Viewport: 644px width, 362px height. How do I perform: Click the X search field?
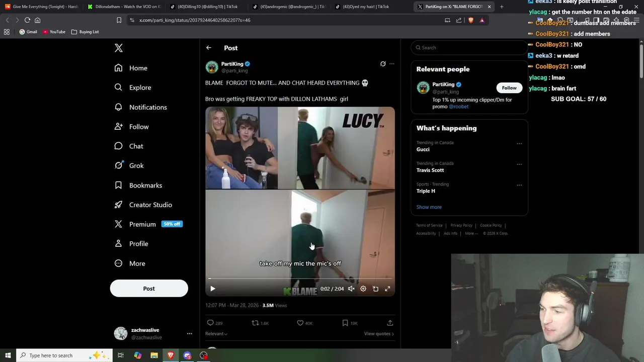tap(469, 48)
